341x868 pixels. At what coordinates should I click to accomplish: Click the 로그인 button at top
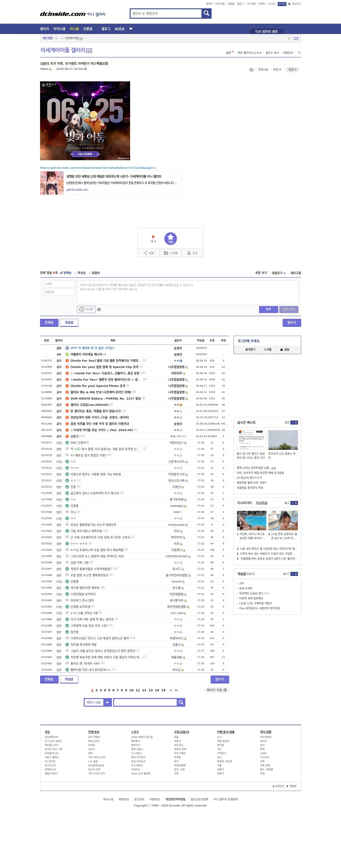pos(282,4)
